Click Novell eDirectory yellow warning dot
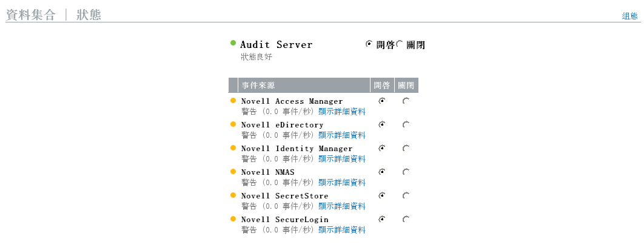This screenshot has width=644, height=247. coord(233,124)
